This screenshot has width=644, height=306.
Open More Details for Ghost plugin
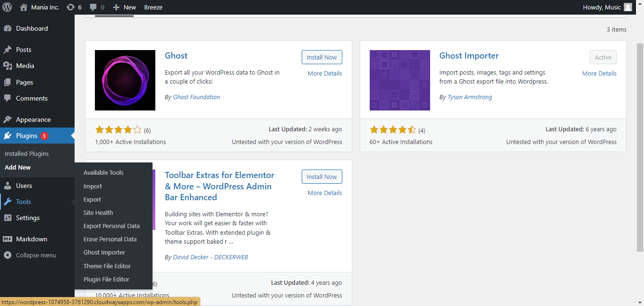click(325, 73)
